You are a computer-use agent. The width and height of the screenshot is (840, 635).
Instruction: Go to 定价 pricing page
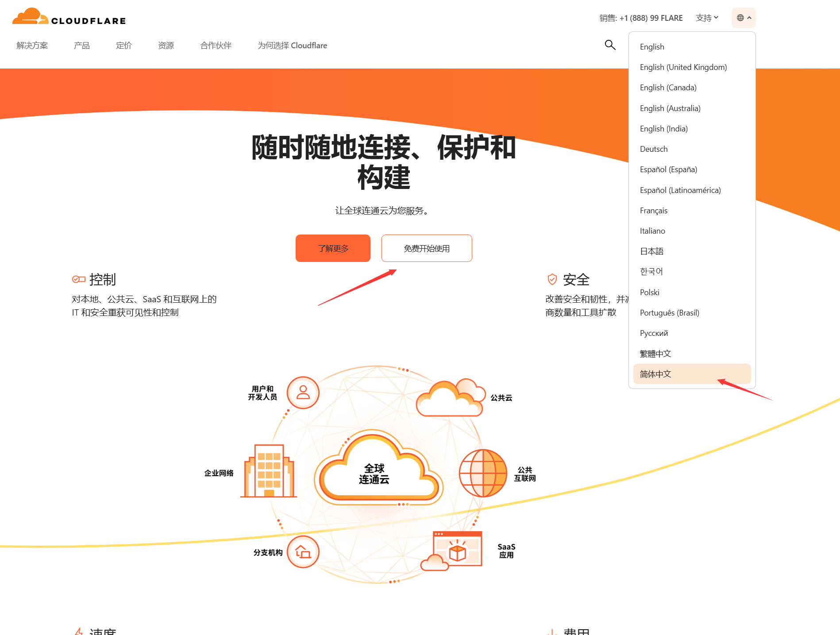pyautogui.click(x=124, y=45)
